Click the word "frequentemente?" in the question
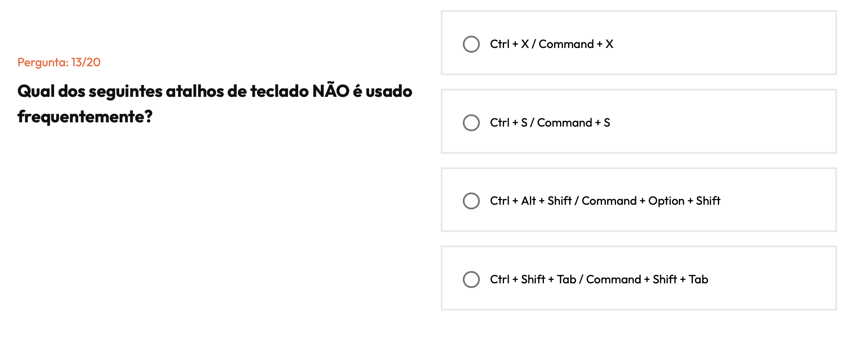This screenshot has height=339, width=868. coord(85,117)
